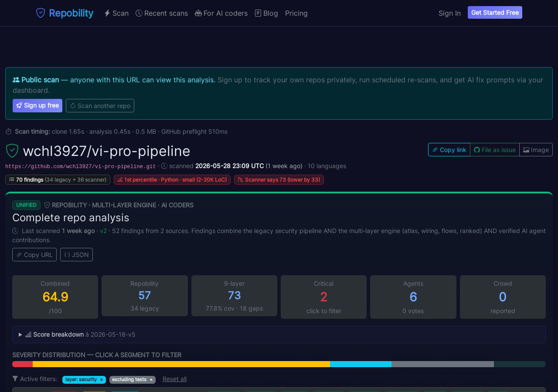
Task: Click the Agents 6 card
Action: pyautogui.click(x=413, y=297)
